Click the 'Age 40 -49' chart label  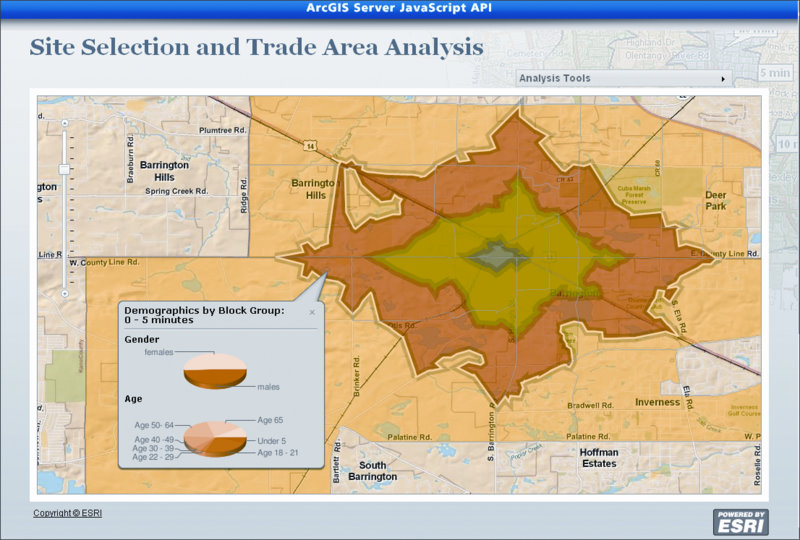[154, 439]
